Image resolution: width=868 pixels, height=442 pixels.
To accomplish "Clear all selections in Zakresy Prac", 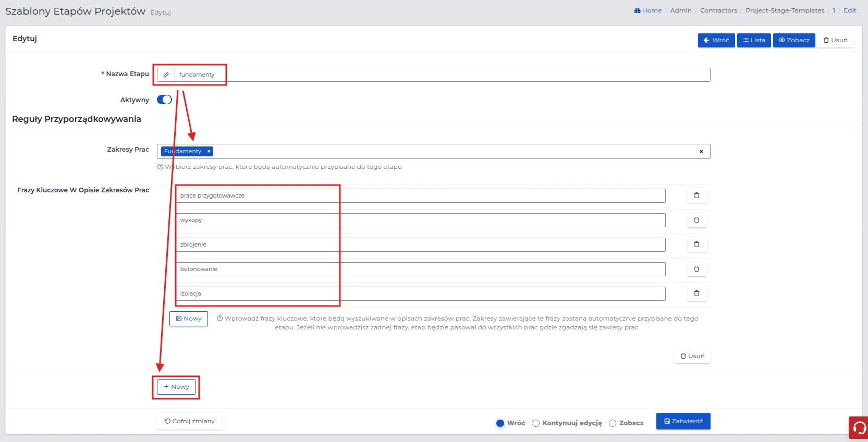I will (x=701, y=152).
